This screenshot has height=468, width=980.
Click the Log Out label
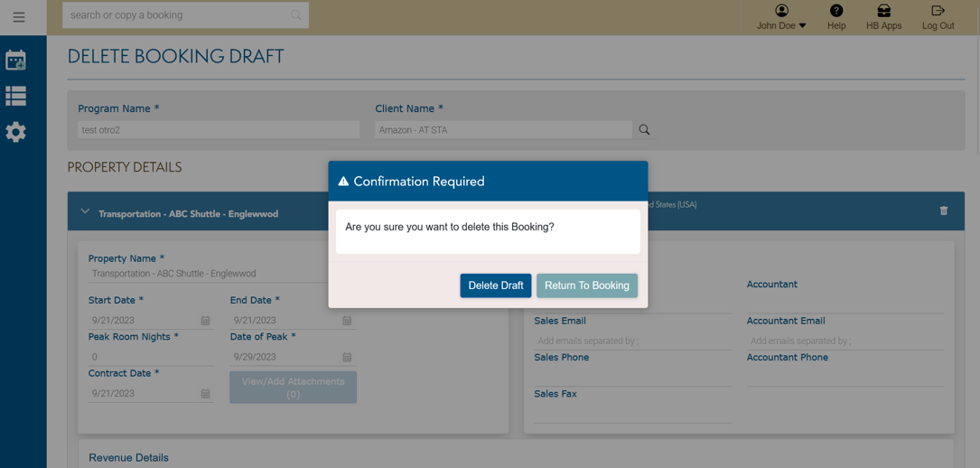pos(938,26)
